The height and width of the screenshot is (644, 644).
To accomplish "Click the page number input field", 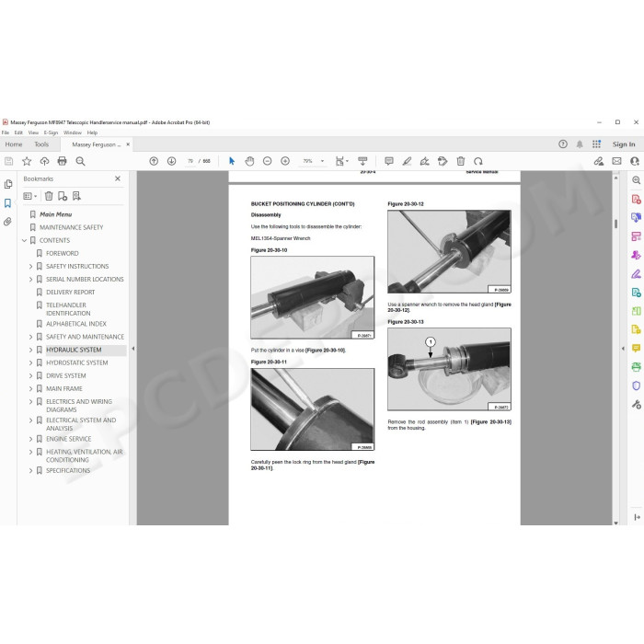I will [190, 161].
